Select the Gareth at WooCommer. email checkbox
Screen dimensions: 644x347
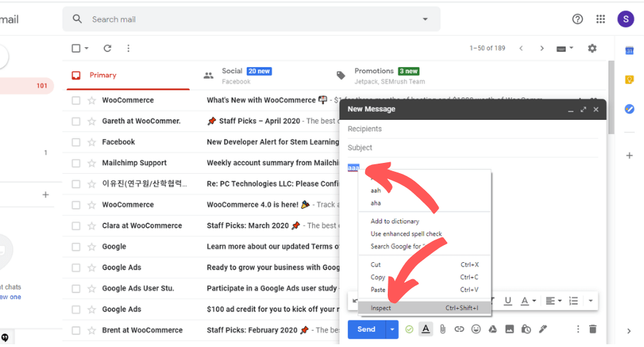(x=76, y=121)
